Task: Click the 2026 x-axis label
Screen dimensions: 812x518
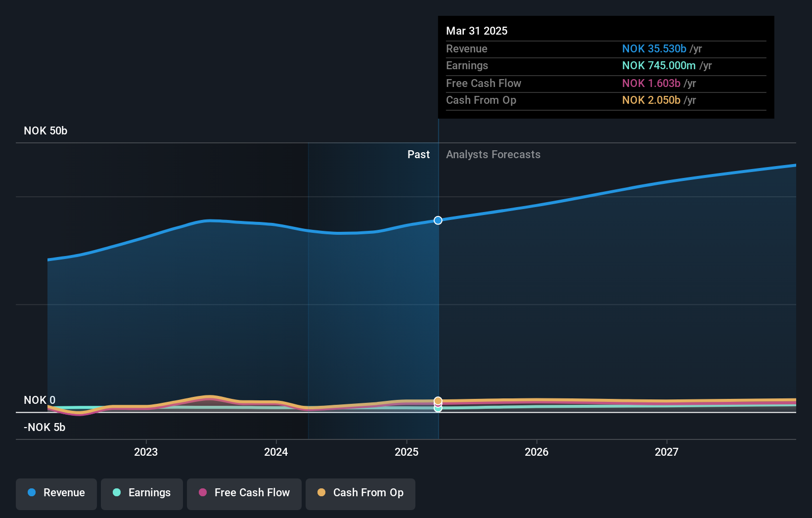Action: pyautogui.click(x=537, y=452)
